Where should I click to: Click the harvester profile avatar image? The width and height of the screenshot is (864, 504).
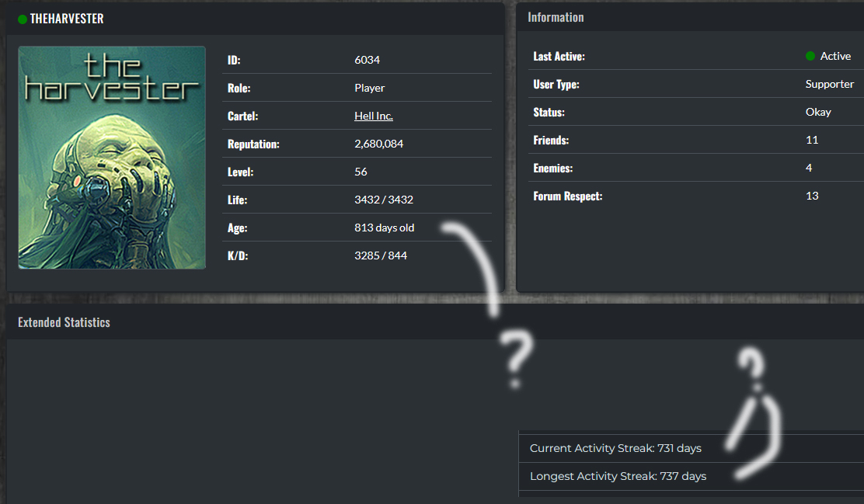click(x=112, y=158)
